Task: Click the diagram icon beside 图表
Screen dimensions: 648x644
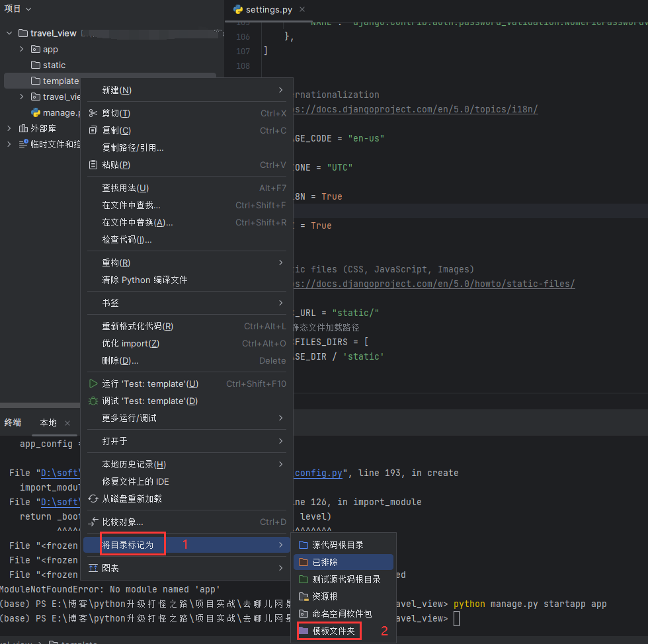Action: 93,568
